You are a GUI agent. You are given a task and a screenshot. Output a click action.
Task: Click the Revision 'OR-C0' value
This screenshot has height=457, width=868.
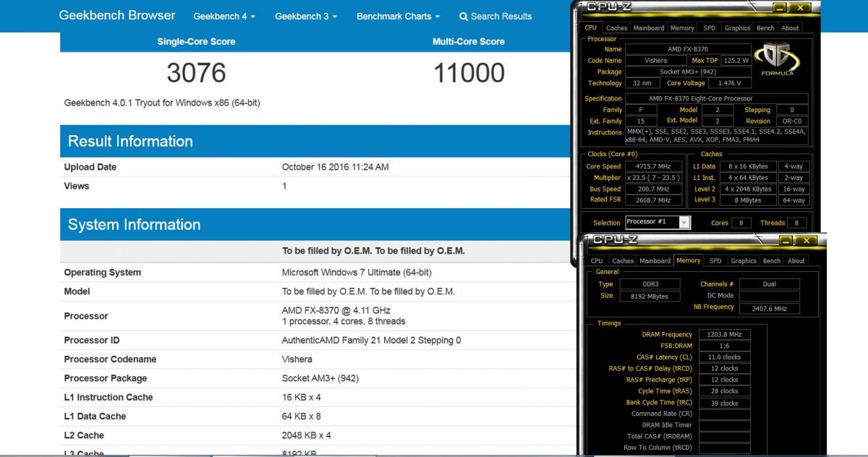coord(793,121)
